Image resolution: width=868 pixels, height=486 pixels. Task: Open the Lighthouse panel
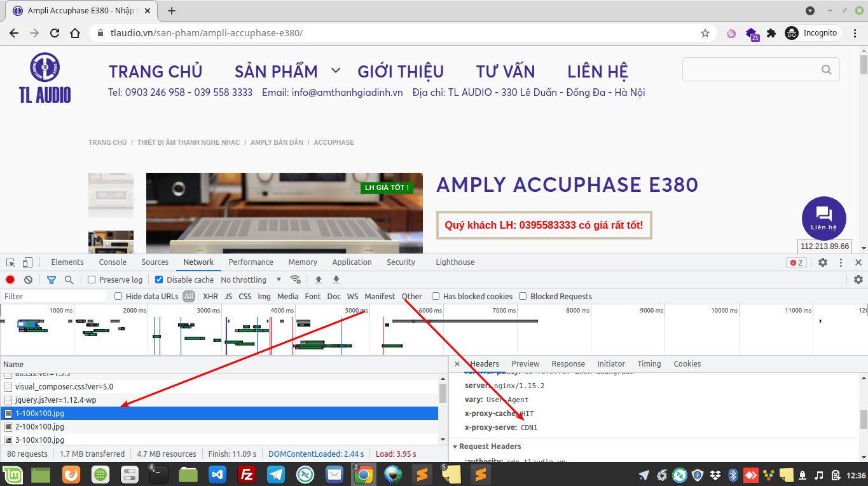tap(455, 262)
